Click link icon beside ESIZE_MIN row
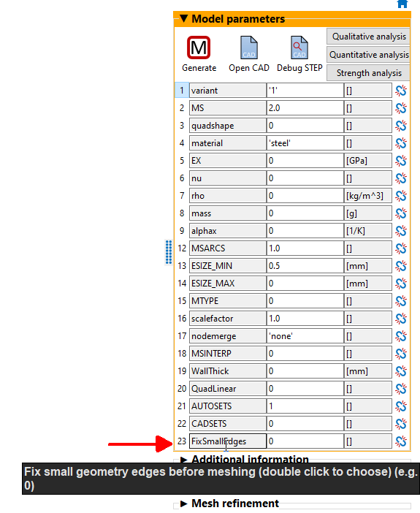 [401, 266]
